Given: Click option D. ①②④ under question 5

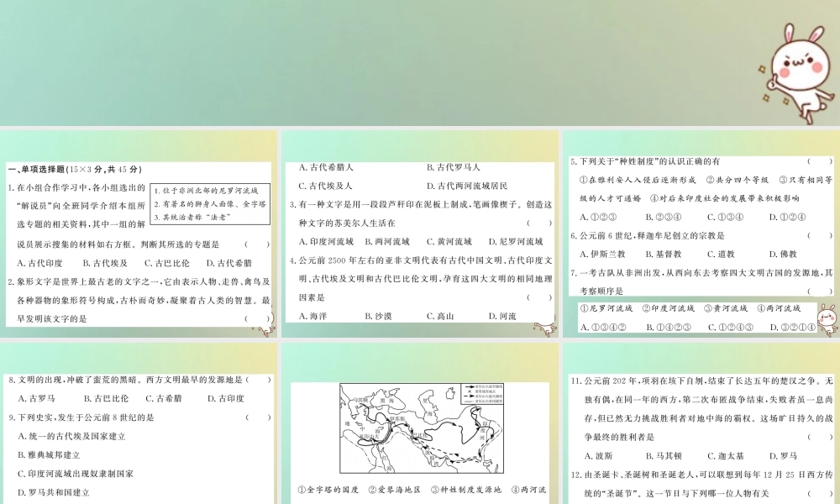Looking at the screenshot, I should coord(788,217).
